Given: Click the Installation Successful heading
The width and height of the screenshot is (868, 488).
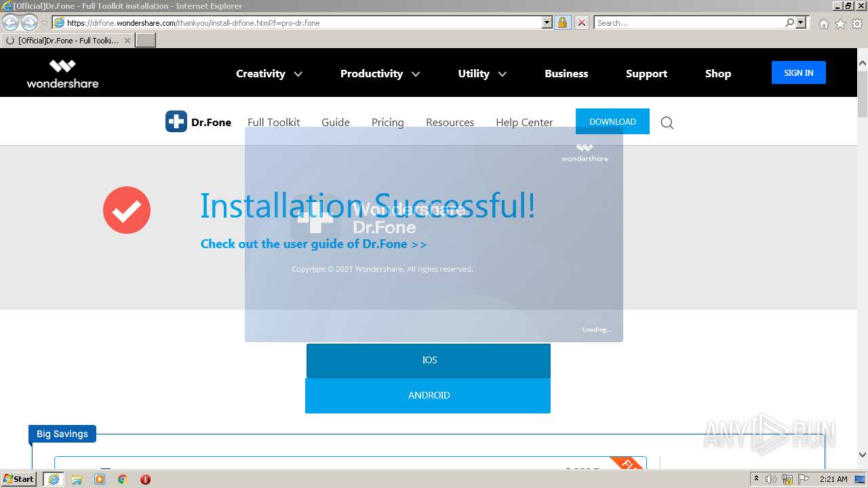Looking at the screenshot, I should 368,205.
